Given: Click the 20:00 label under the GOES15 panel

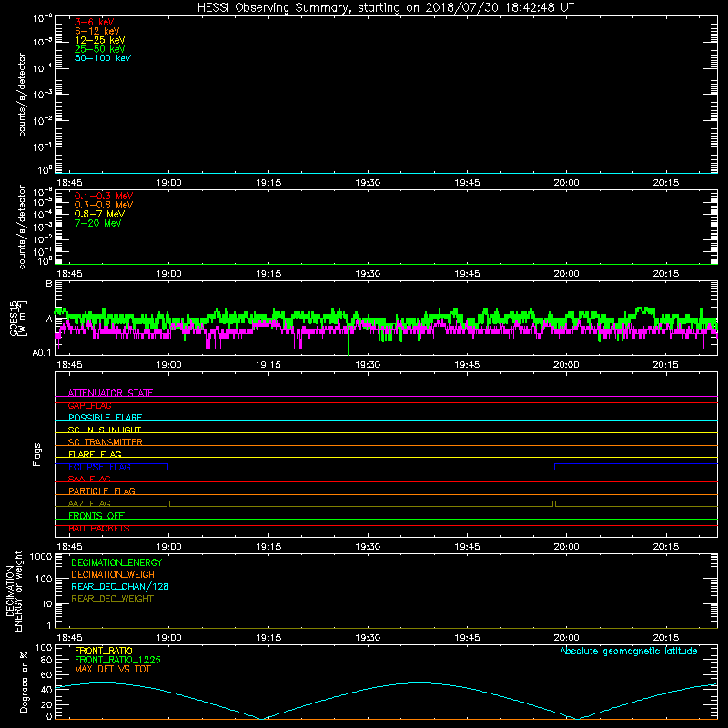Looking at the screenshot, I should tap(566, 365).
